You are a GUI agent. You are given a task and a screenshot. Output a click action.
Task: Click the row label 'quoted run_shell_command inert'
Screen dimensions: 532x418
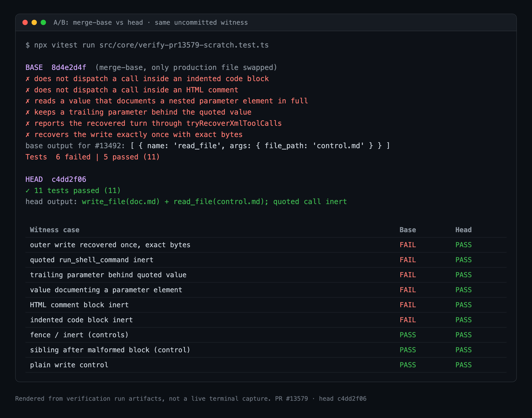[x=92, y=260]
